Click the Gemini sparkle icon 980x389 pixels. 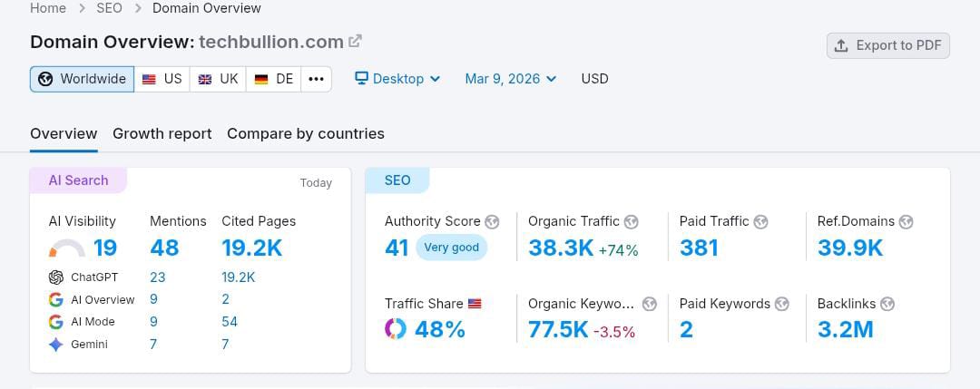click(56, 345)
